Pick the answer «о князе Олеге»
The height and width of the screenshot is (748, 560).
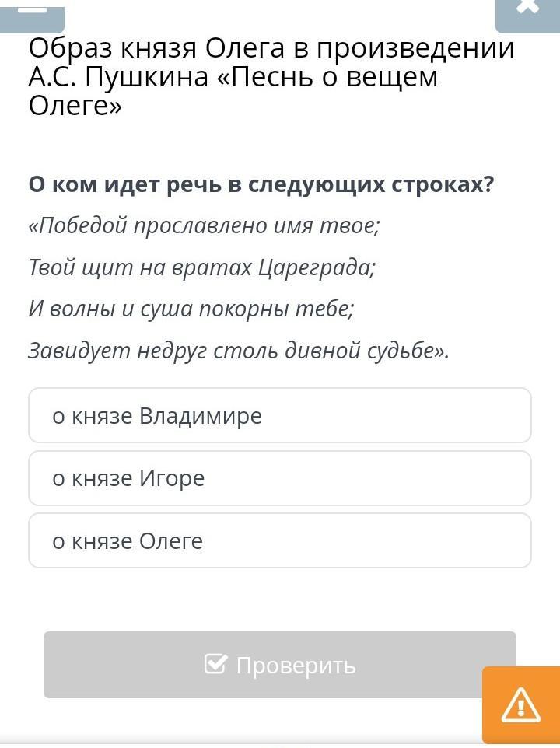click(279, 540)
